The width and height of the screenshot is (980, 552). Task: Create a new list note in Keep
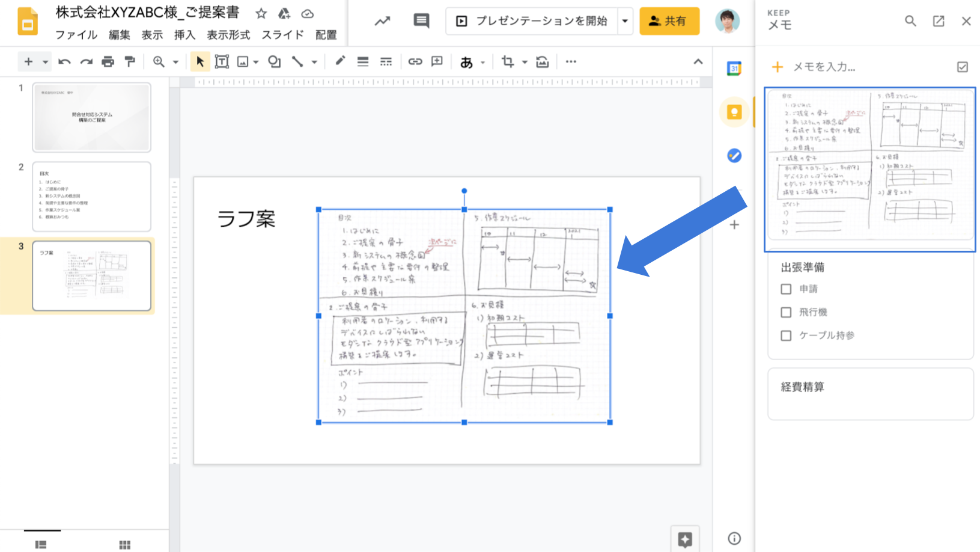coord(963,67)
